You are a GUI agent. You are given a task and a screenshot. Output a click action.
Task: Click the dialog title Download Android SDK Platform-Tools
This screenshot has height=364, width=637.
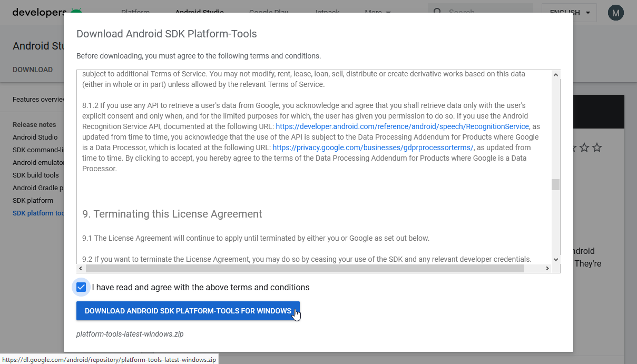pyautogui.click(x=166, y=34)
